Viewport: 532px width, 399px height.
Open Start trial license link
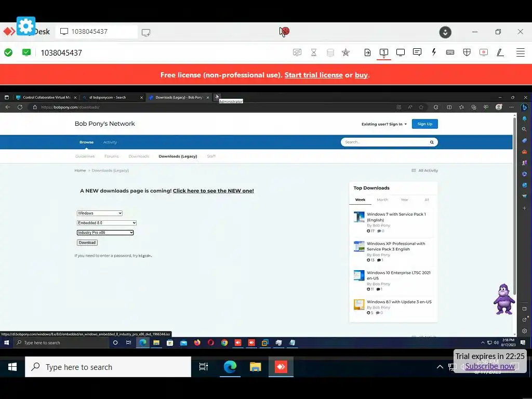[x=313, y=75]
